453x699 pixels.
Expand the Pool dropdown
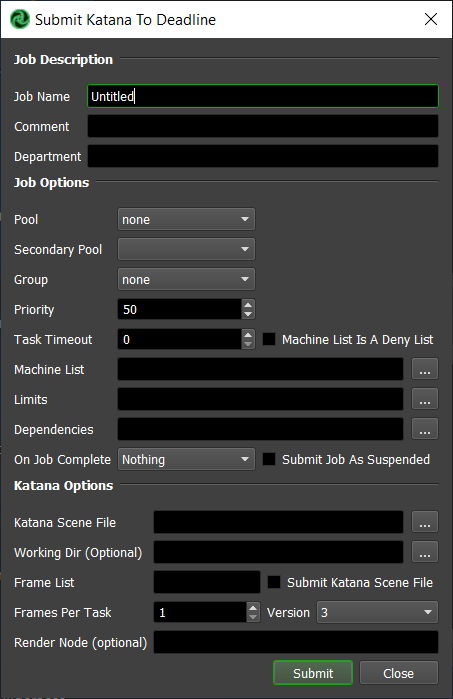tap(186, 219)
